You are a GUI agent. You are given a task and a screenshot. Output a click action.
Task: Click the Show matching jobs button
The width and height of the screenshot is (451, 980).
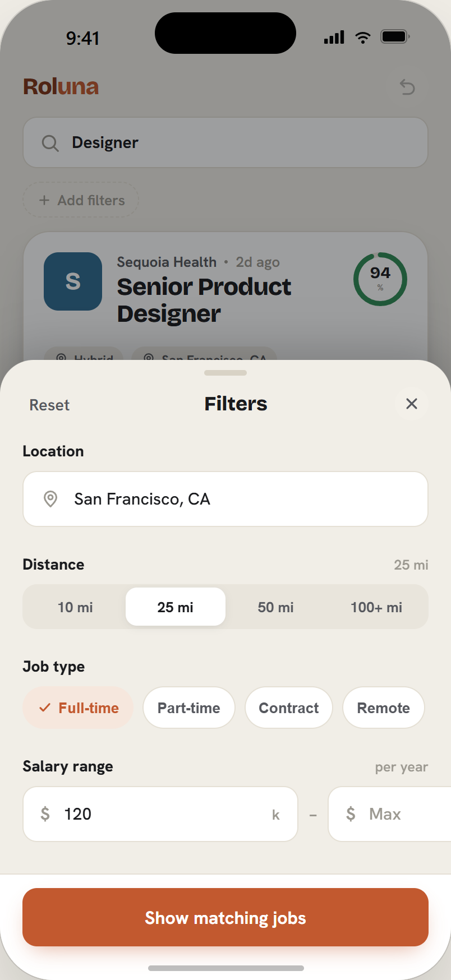225,918
